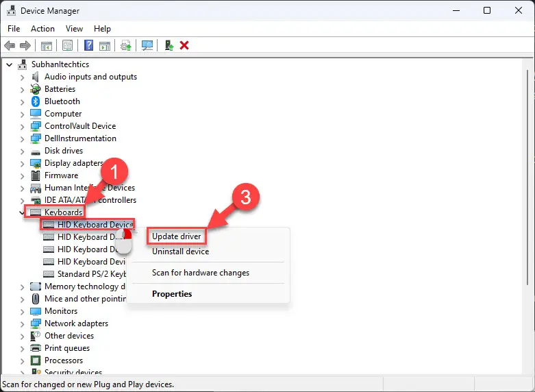Image resolution: width=535 pixels, height=392 pixels.
Task: Click the Audio inputs and outputs speaker icon
Action: 35,77
